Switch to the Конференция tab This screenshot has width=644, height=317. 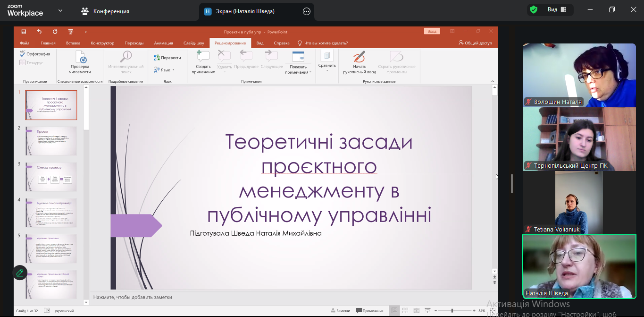click(x=105, y=11)
